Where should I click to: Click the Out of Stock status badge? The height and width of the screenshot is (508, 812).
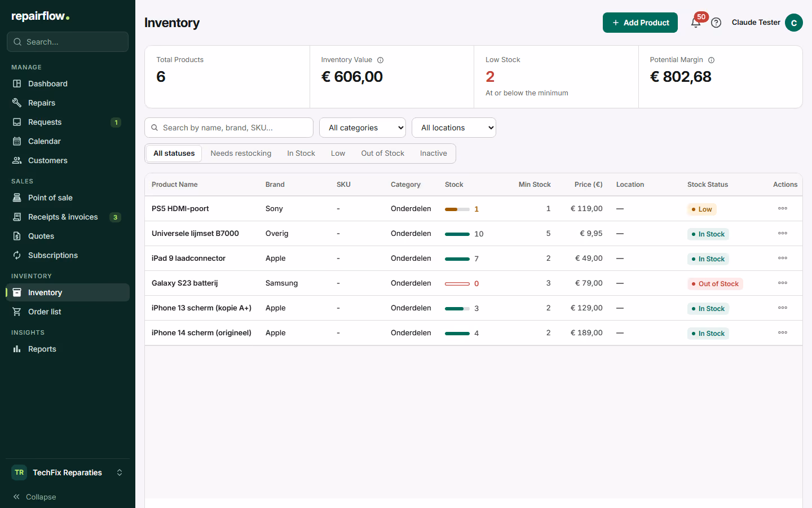[715, 284]
